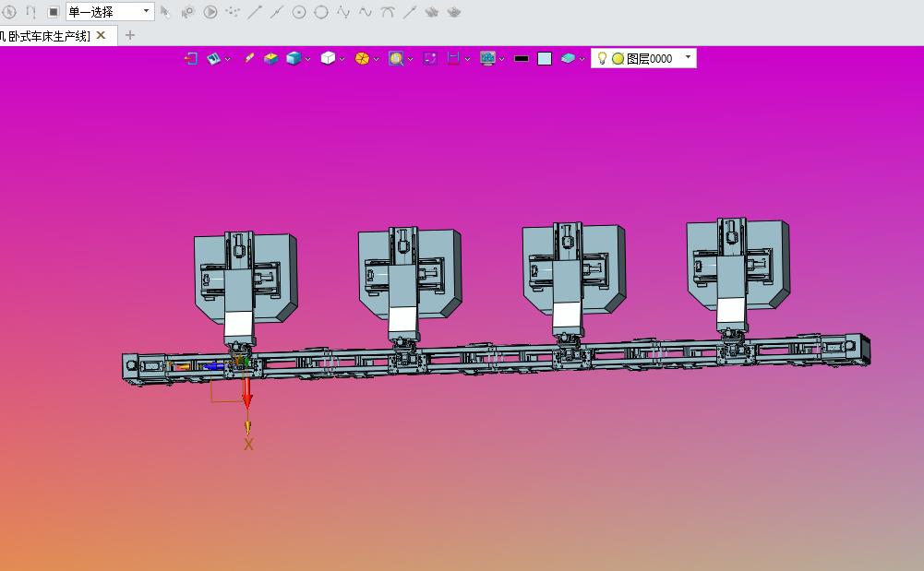Click the red X-axis arrow of the triad
Screen dimensions: 924x571
(x=247, y=393)
